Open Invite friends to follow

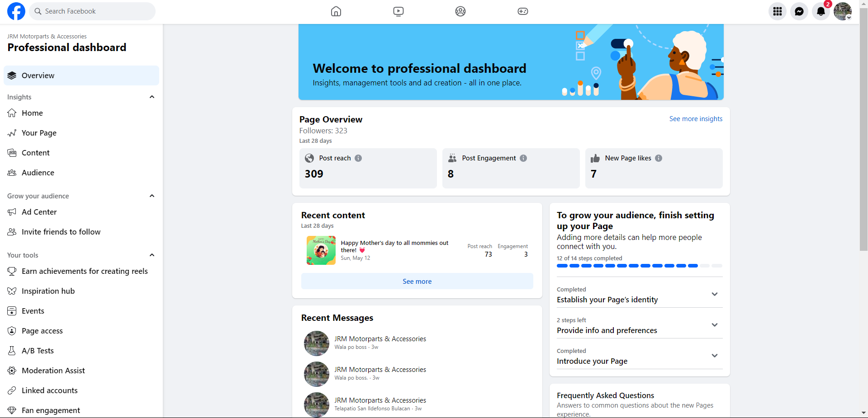(81, 232)
